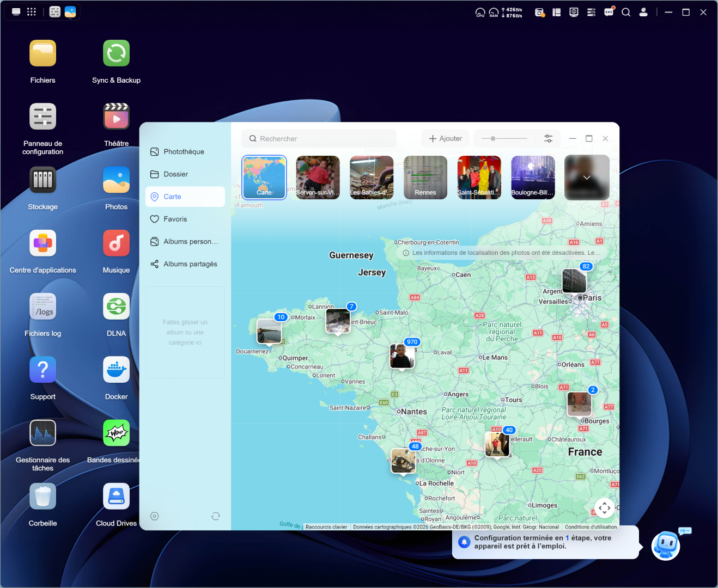
Task: Open Albums partagés in the sidebar
Action: point(185,264)
